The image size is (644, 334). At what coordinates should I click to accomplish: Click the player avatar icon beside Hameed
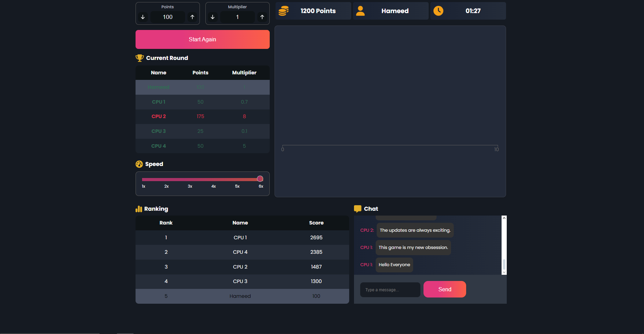click(x=360, y=11)
